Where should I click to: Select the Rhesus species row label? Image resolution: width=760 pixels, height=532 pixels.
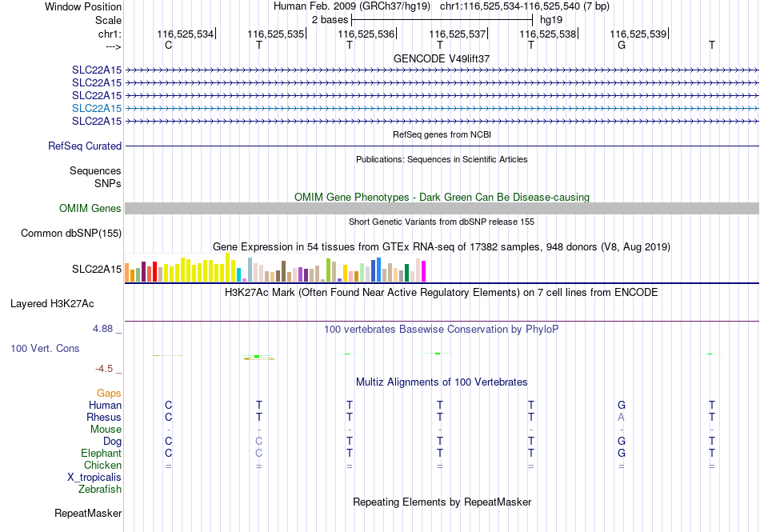[104, 417]
